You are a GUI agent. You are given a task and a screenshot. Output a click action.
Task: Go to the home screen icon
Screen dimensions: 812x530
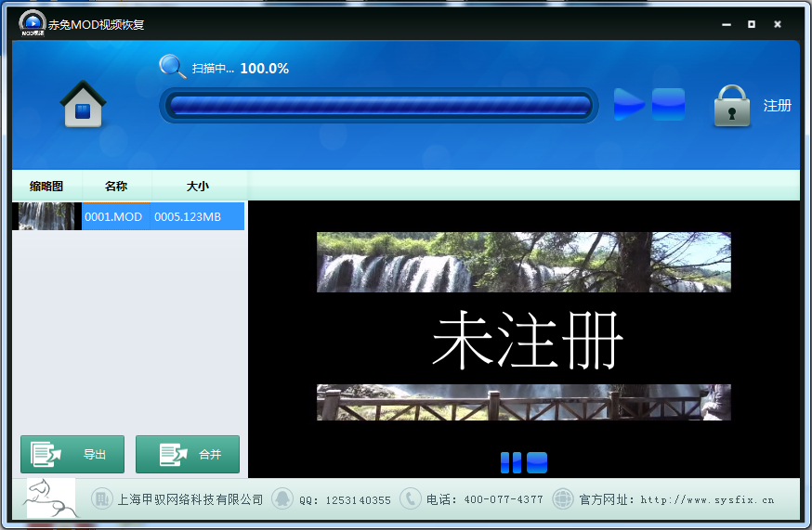click(83, 104)
